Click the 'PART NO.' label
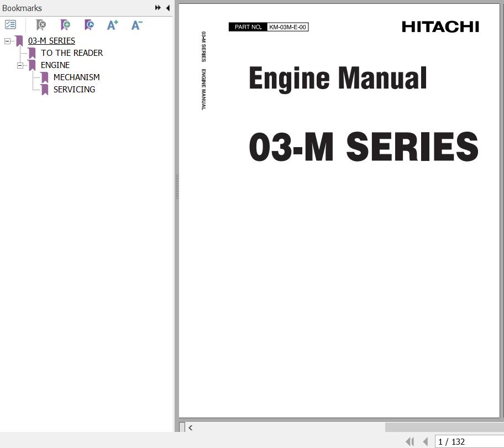504x448 pixels. (x=248, y=27)
